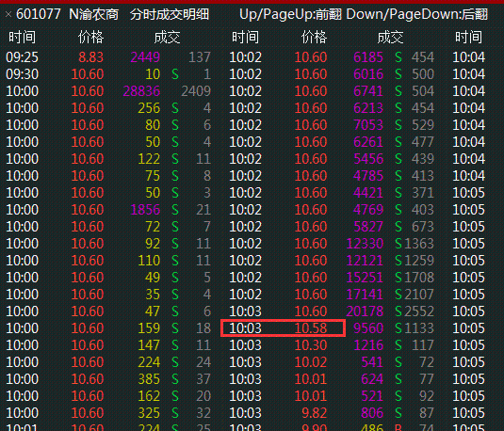
Task: Click the volume 7053 cell
Action: coord(368,125)
